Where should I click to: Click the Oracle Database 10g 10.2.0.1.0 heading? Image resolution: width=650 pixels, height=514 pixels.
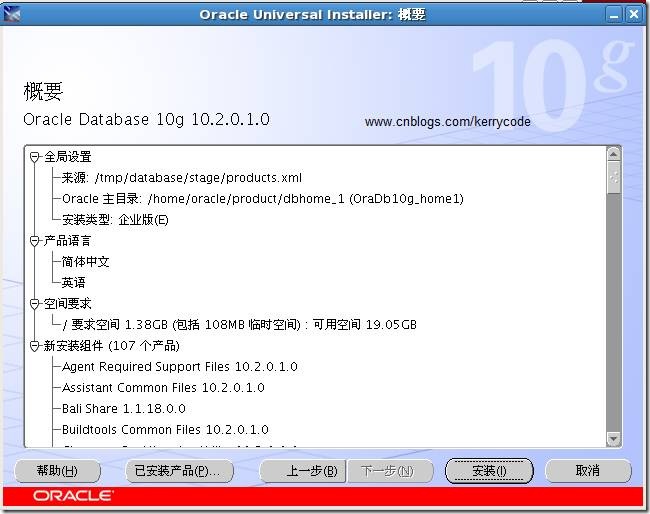[147, 119]
